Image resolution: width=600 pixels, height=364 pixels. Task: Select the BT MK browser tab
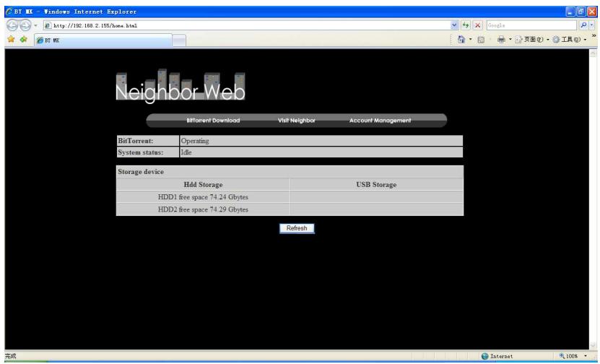[x=103, y=40]
